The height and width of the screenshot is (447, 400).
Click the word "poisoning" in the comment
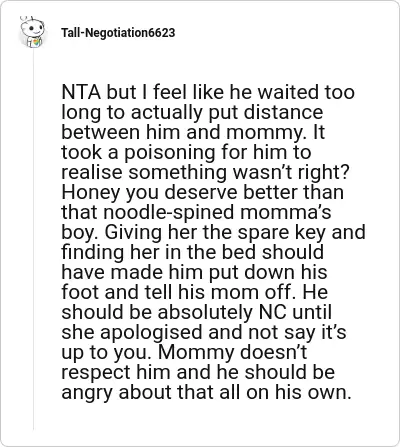tap(170, 153)
